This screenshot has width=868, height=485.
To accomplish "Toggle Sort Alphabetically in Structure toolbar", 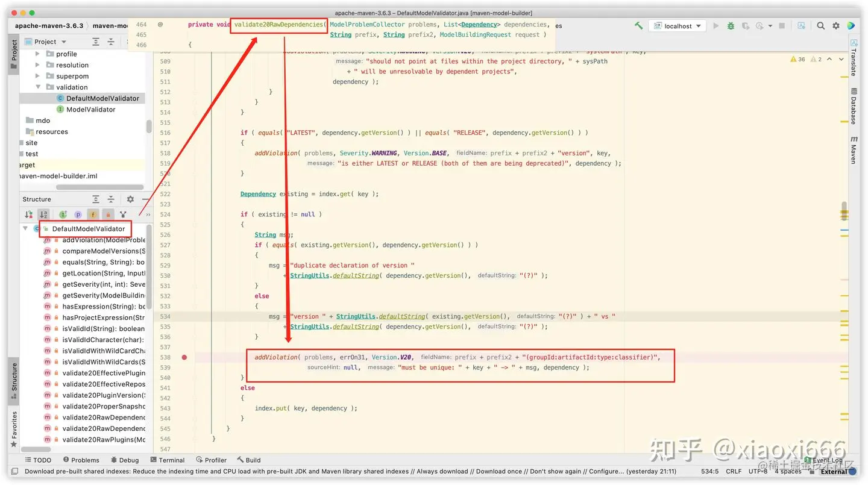I will 43,214.
